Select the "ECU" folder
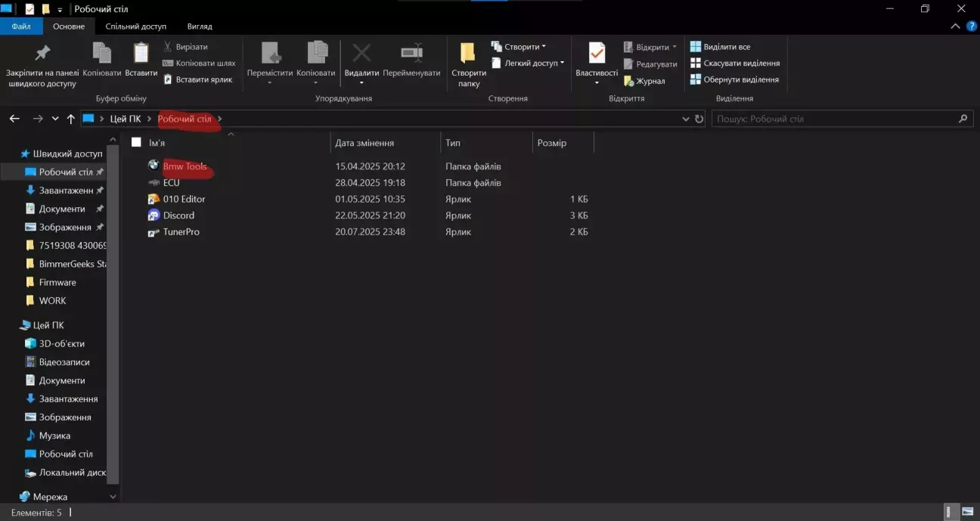Screen dimensions: 980x521 172,183
